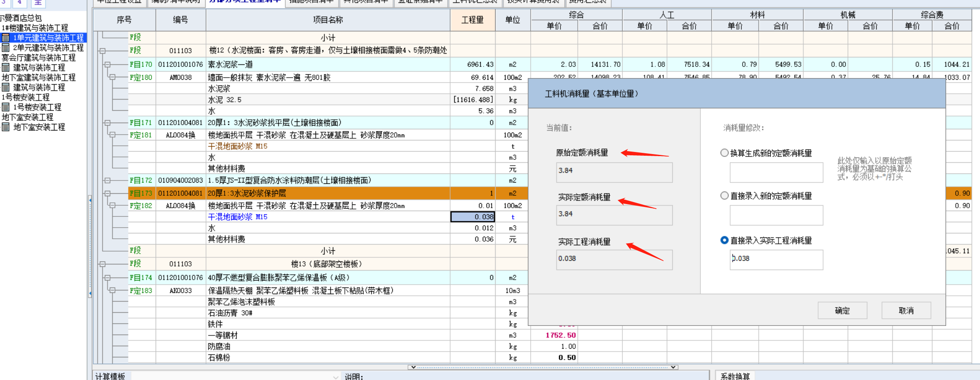Click the 原始定额消耗量 value 3.84 field
The height and width of the screenshot is (380, 980).
pyautogui.click(x=615, y=172)
